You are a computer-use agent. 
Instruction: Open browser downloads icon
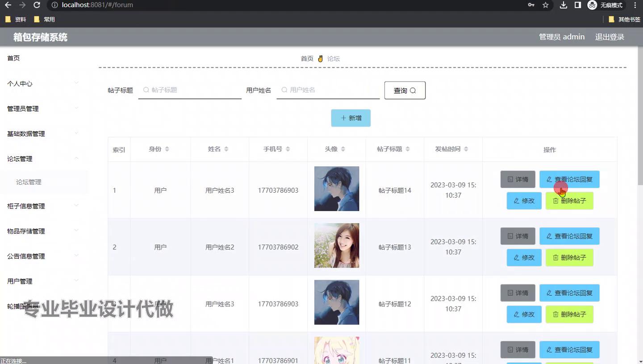click(x=564, y=5)
